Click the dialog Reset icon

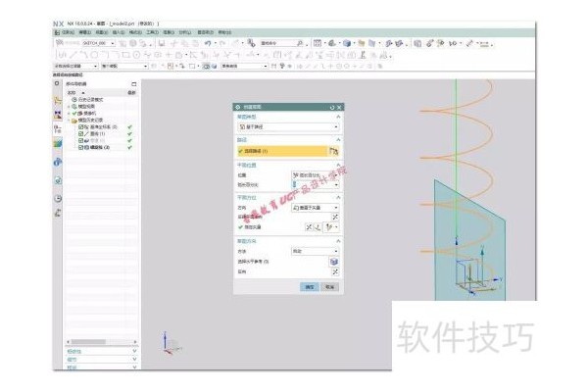pyautogui.click(x=332, y=107)
